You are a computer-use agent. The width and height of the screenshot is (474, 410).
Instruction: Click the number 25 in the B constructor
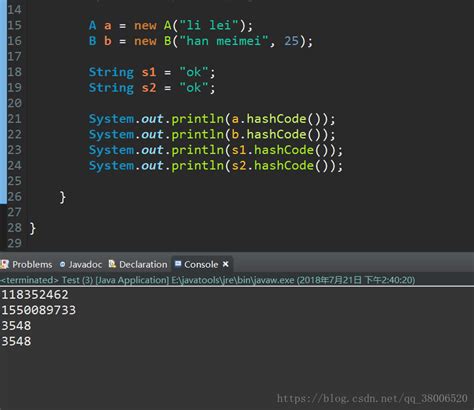point(291,41)
